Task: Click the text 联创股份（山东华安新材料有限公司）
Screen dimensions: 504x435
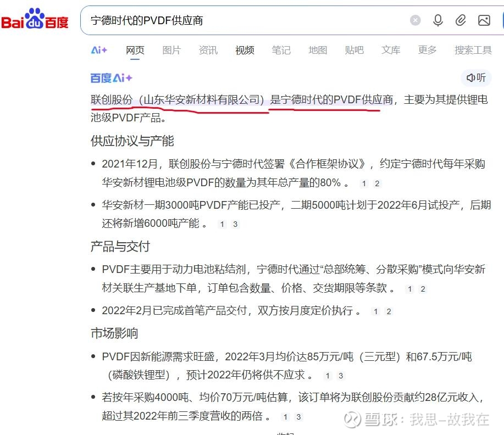Action: coord(177,99)
